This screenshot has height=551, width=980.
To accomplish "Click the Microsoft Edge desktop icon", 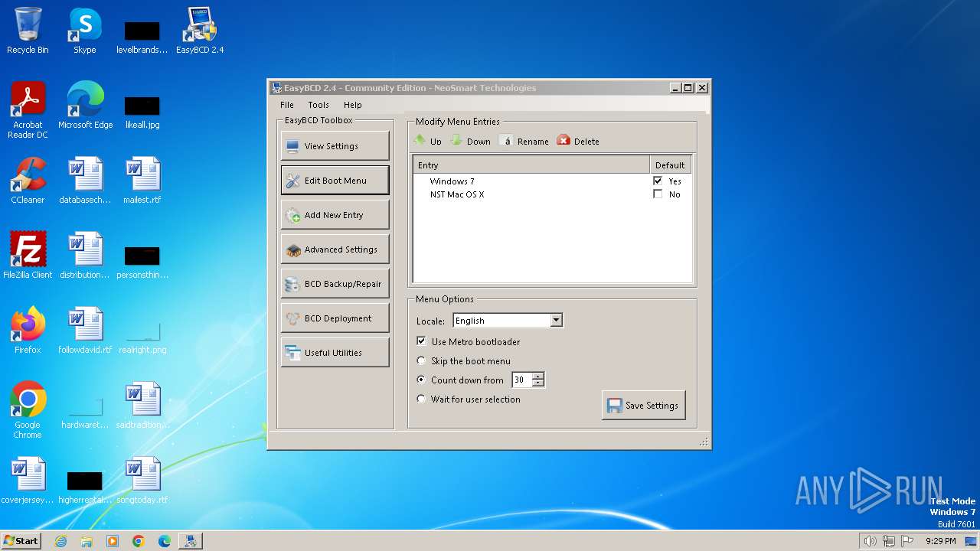I will click(85, 106).
